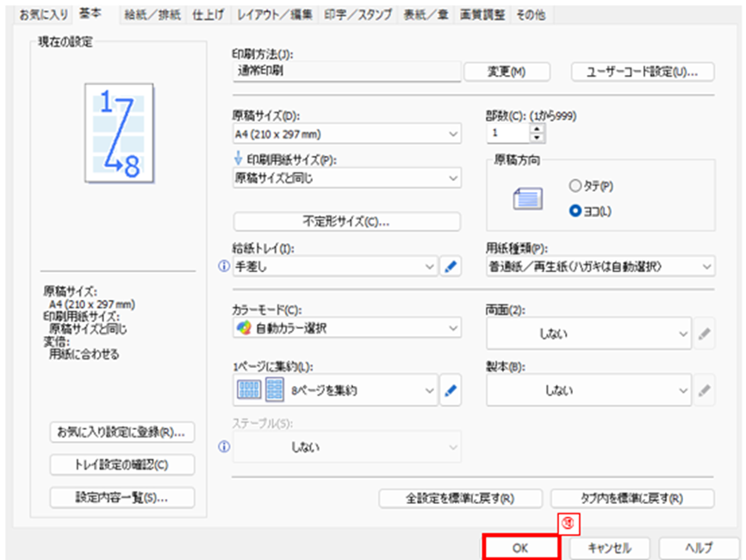Click the pencil icon beside 製本 dropdown
The image size is (746, 560).
pyautogui.click(x=705, y=390)
